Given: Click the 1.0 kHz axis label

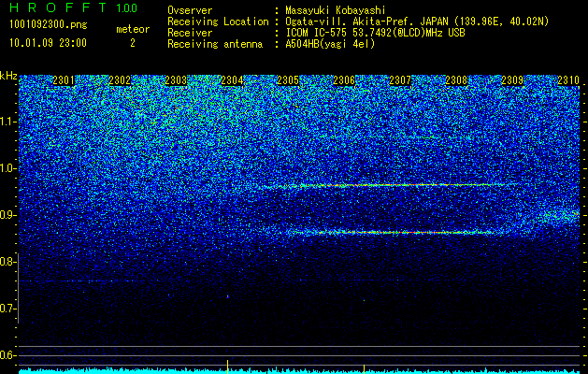Looking at the screenshot, I should (x=8, y=169).
